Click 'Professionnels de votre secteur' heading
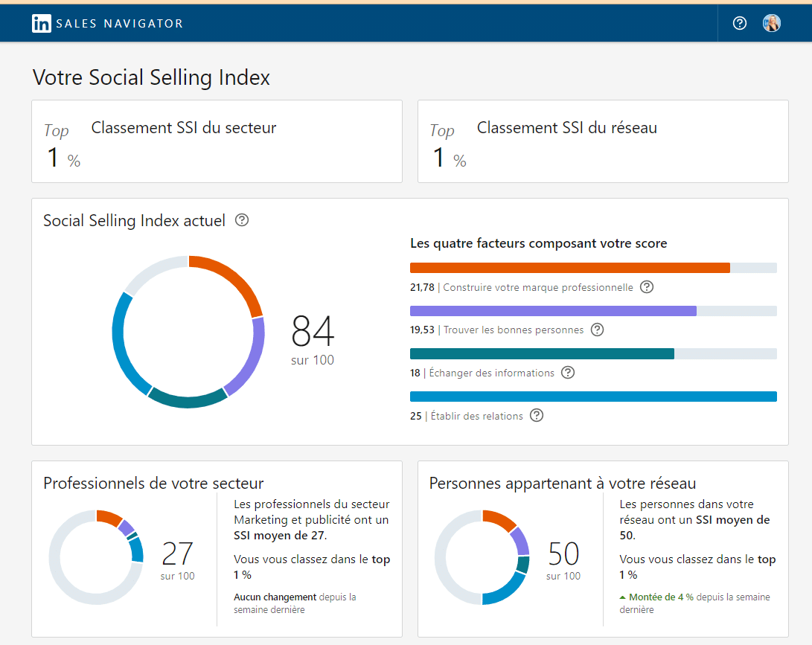The height and width of the screenshot is (645, 812). 154,483
